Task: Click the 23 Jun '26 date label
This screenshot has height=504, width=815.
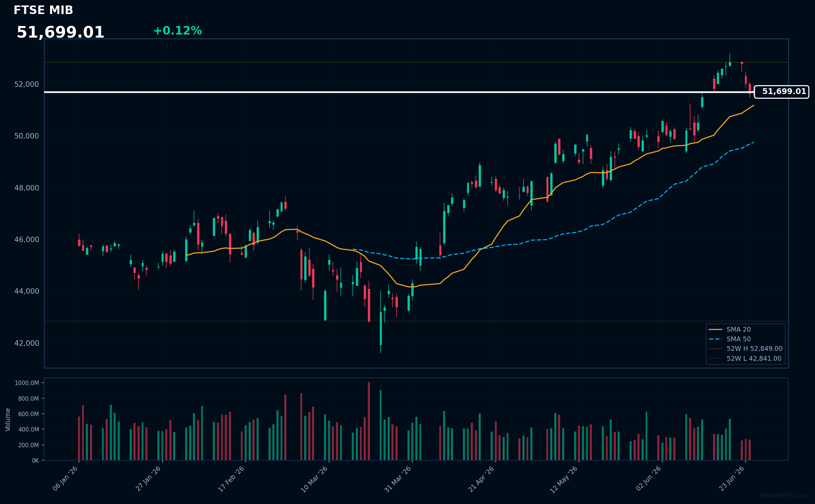Action: click(x=732, y=478)
